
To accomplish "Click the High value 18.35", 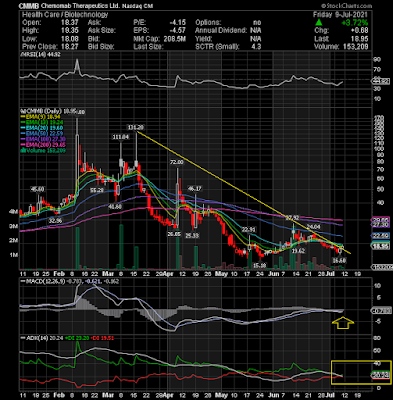I will tap(70, 31).
